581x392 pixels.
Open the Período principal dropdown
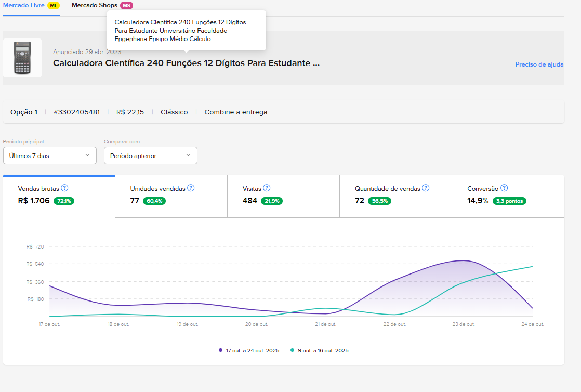click(50, 155)
